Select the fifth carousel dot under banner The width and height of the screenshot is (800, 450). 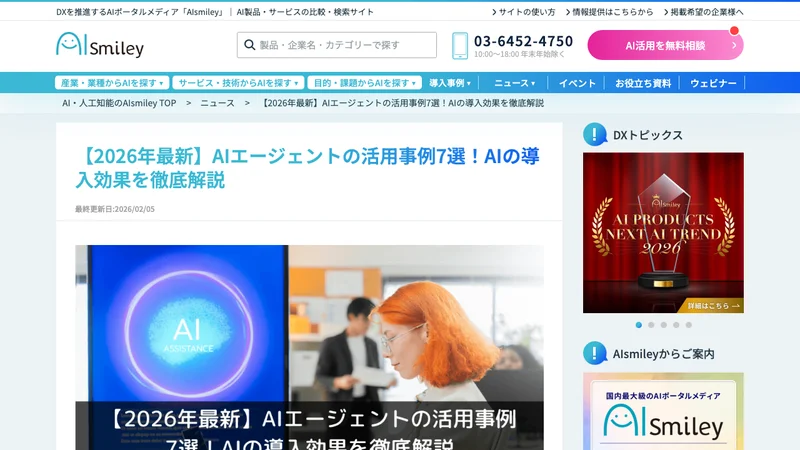click(x=689, y=325)
